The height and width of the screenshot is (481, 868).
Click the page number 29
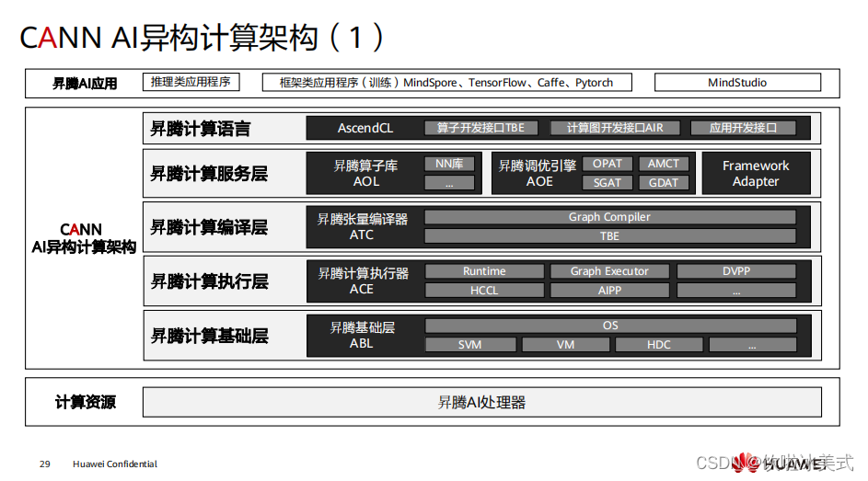pyautogui.click(x=45, y=464)
